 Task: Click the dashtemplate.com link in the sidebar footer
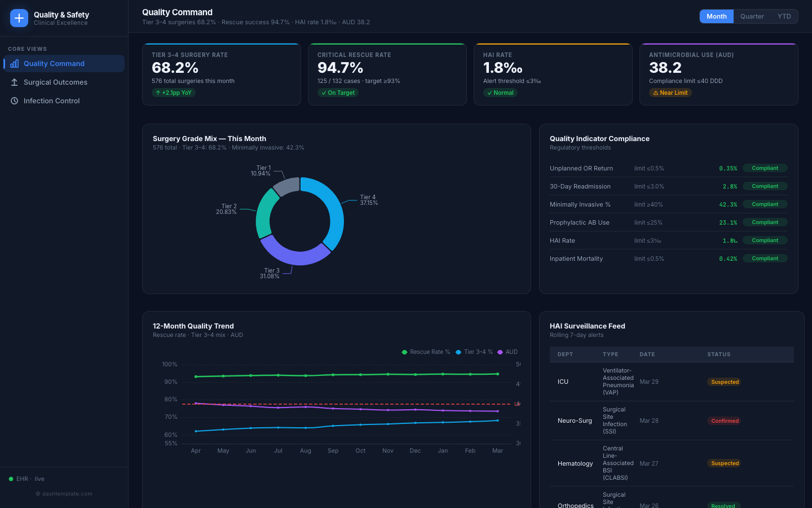pos(64,493)
